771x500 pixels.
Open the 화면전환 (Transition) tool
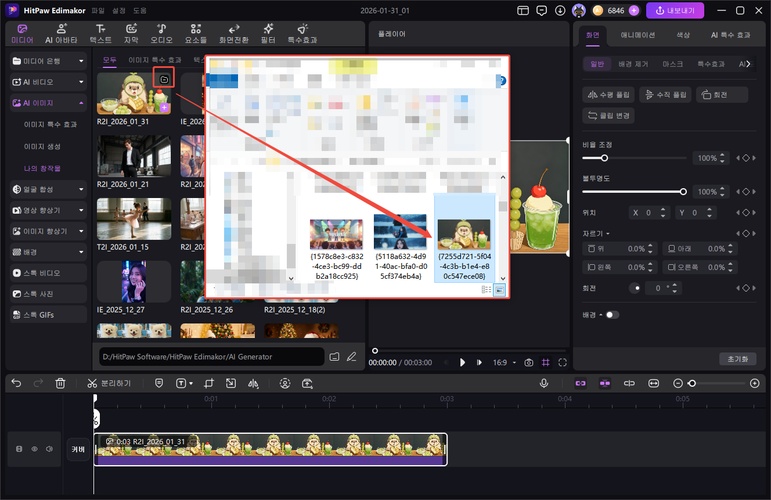click(232, 34)
